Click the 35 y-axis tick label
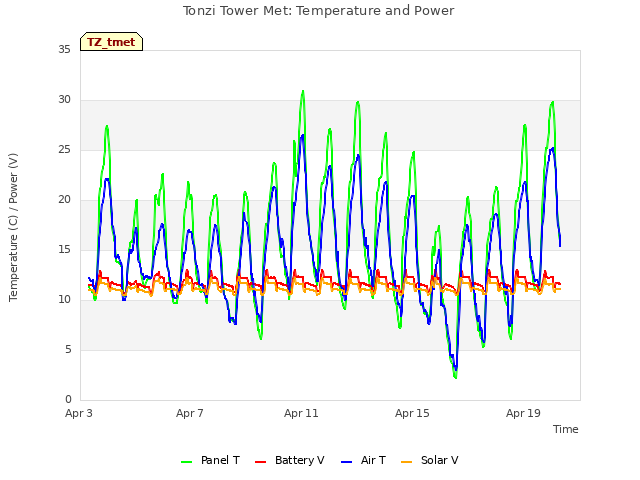The width and height of the screenshot is (640, 480). (x=64, y=49)
